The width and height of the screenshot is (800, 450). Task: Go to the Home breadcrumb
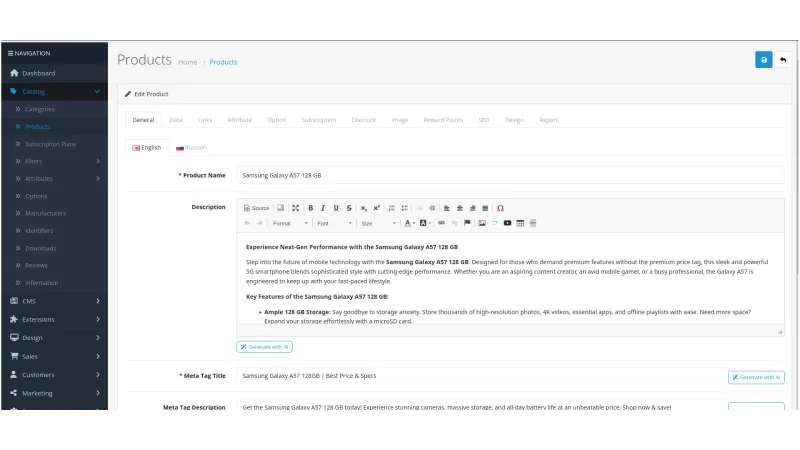187,62
